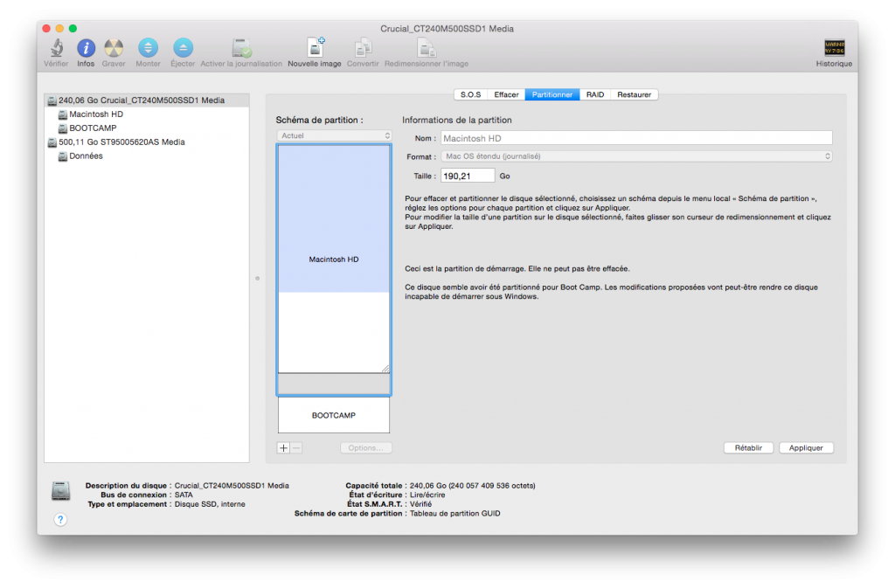Image resolution: width=895 pixels, height=588 pixels.
Task: Click the disk icon beside Description du disque
Action: 60,491
